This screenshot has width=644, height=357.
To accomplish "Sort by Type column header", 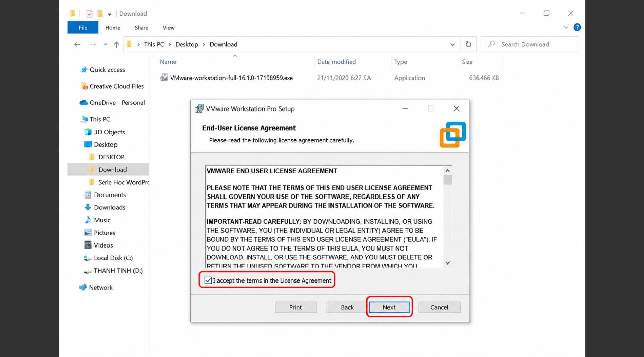I will point(400,62).
